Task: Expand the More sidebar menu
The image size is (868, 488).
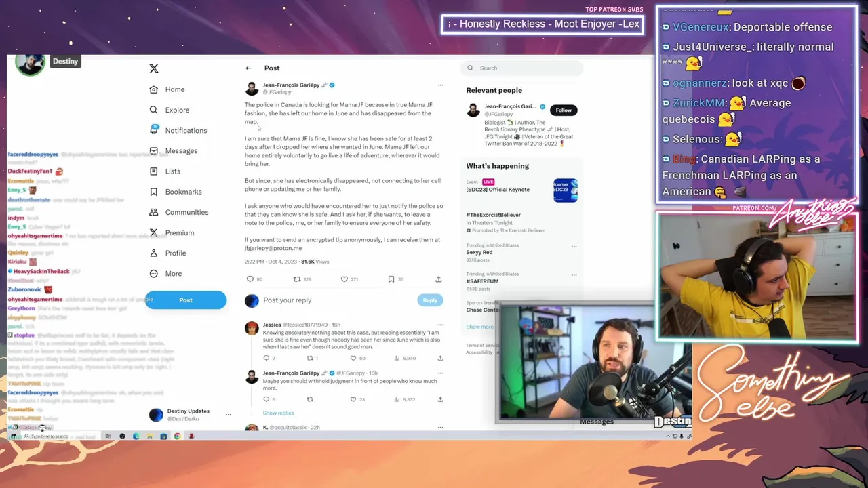Action: tap(165, 274)
